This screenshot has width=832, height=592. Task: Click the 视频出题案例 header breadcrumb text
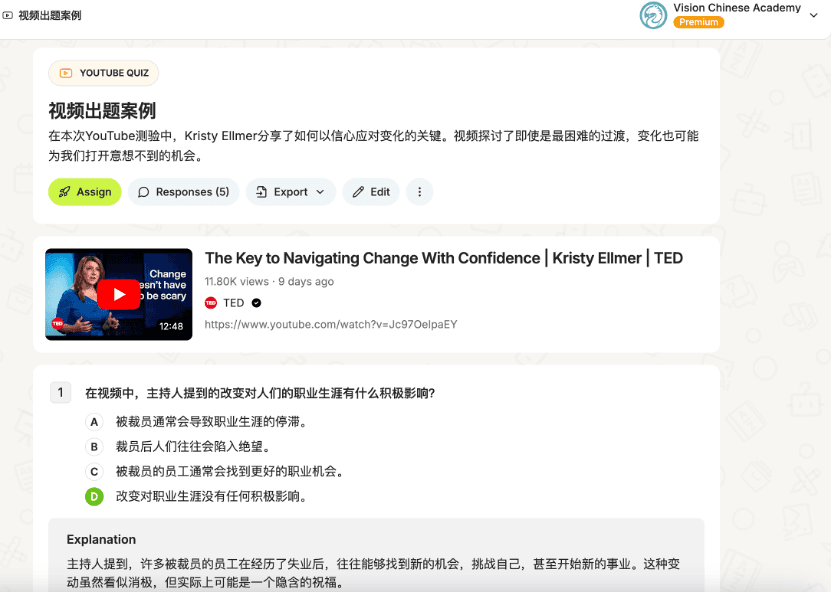(50, 15)
